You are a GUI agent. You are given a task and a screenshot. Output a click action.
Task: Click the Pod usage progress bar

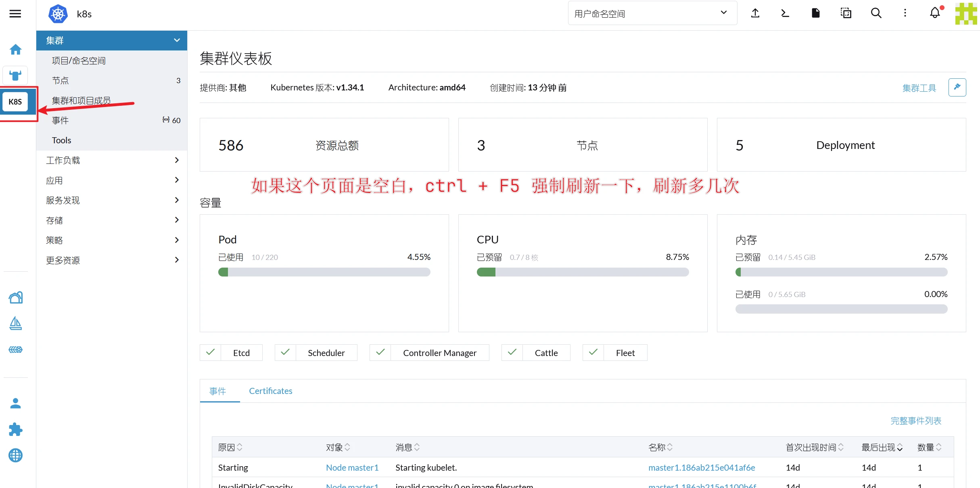tap(324, 272)
